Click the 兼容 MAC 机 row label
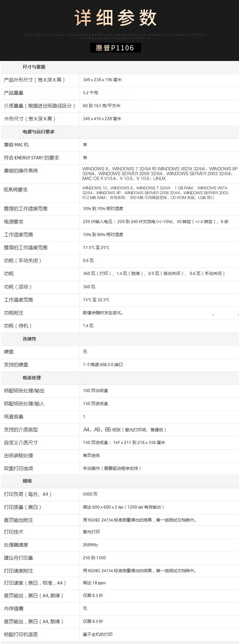 16,145
